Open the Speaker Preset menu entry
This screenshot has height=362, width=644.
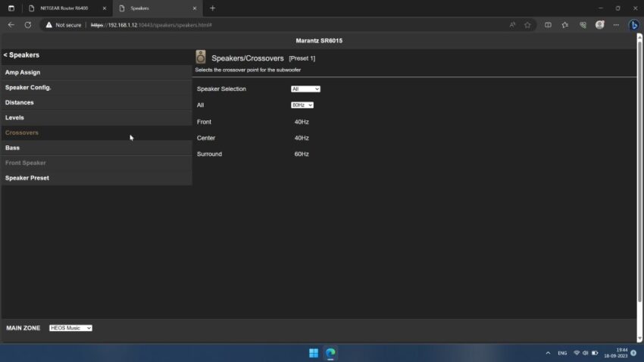(27, 178)
